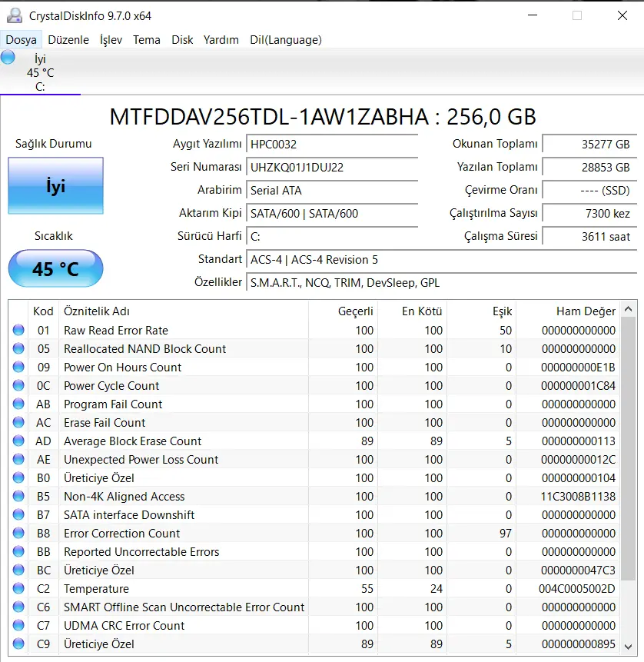
Task: Click the En Kötü column header
Action: pos(413,311)
